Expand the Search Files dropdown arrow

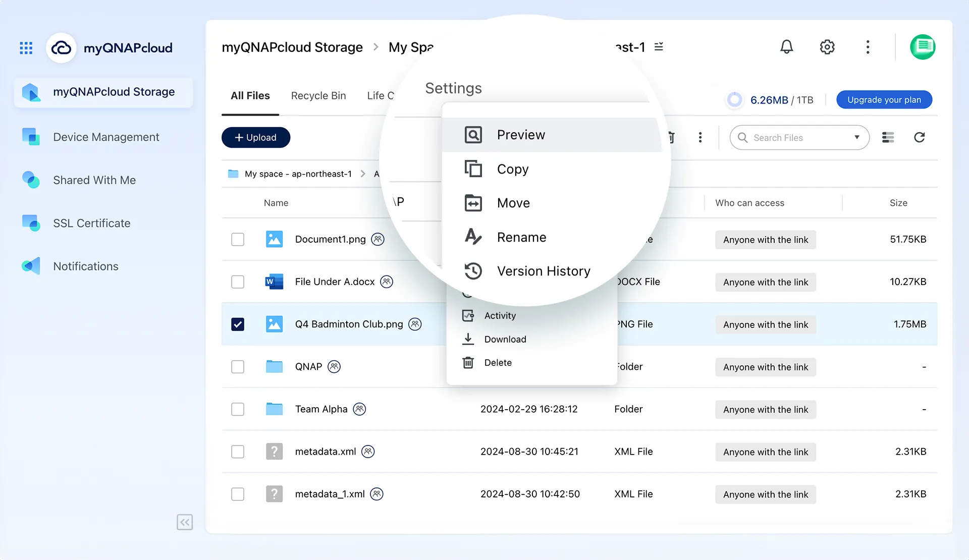856,137
